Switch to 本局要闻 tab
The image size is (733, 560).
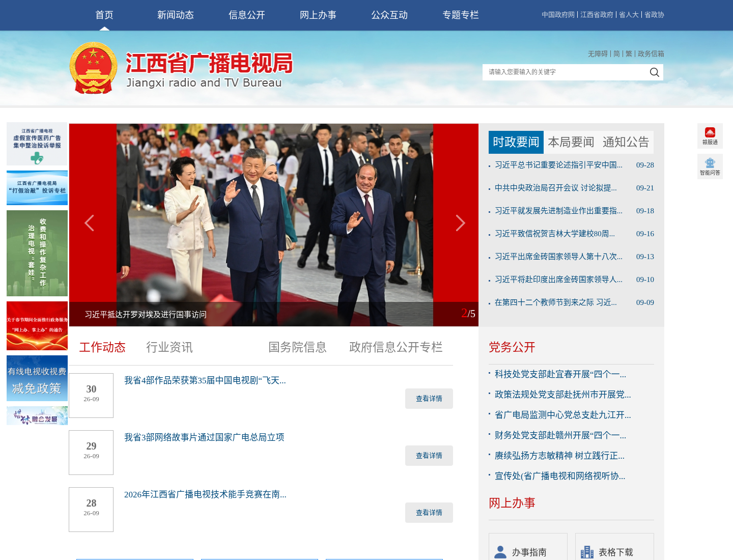coord(571,142)
